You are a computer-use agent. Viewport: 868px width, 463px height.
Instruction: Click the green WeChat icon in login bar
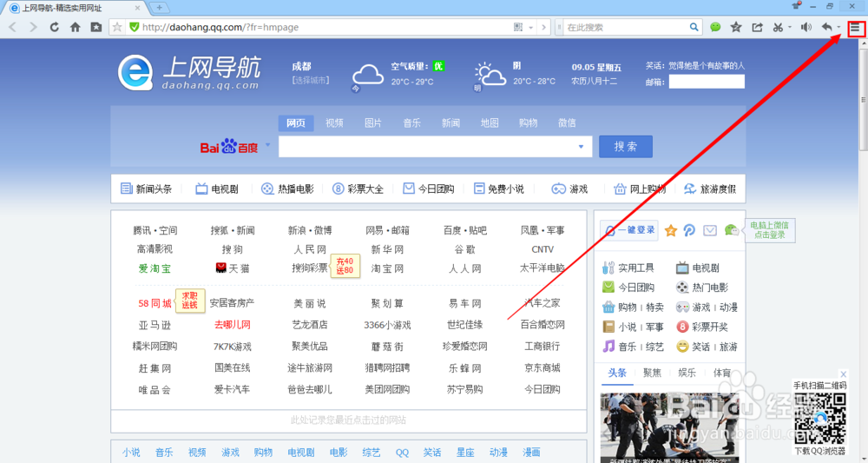click(x=731, y=230)
